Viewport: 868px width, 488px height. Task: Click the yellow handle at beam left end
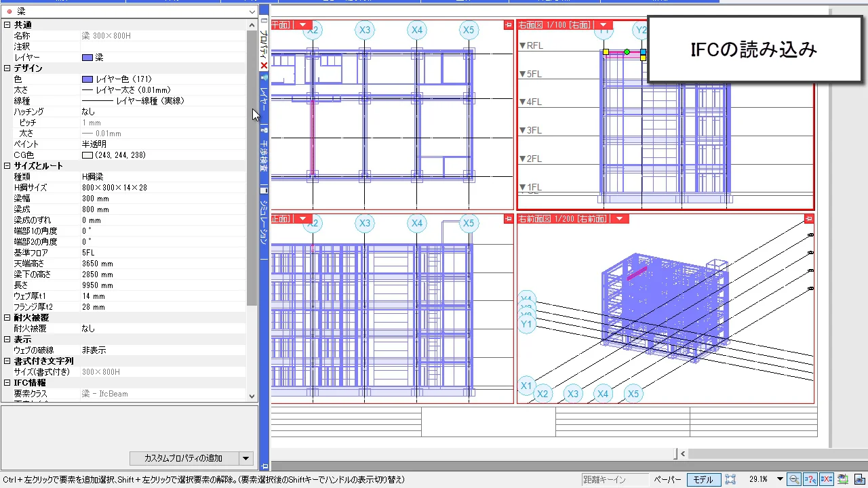[x=606, y=52]
